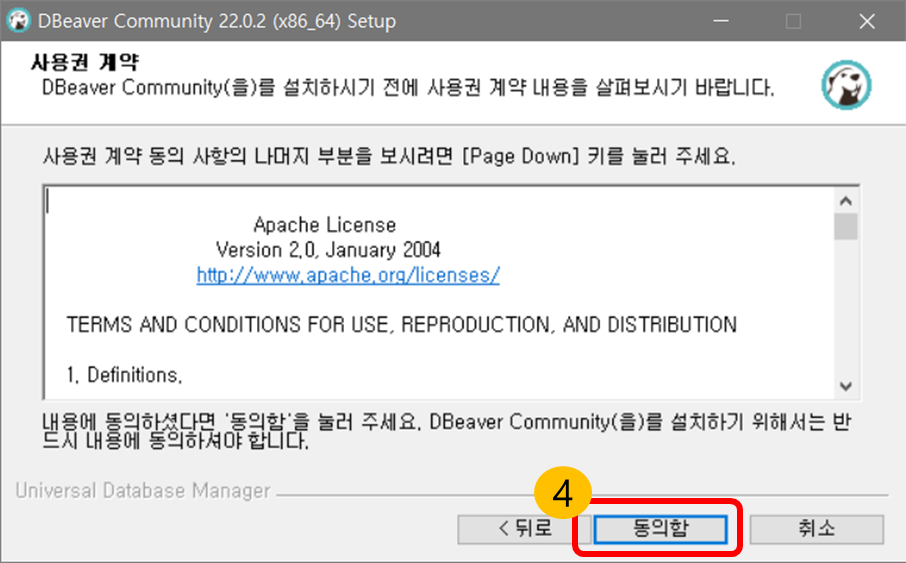
Task: Click the Page Down instruction text
Action: 389,156
